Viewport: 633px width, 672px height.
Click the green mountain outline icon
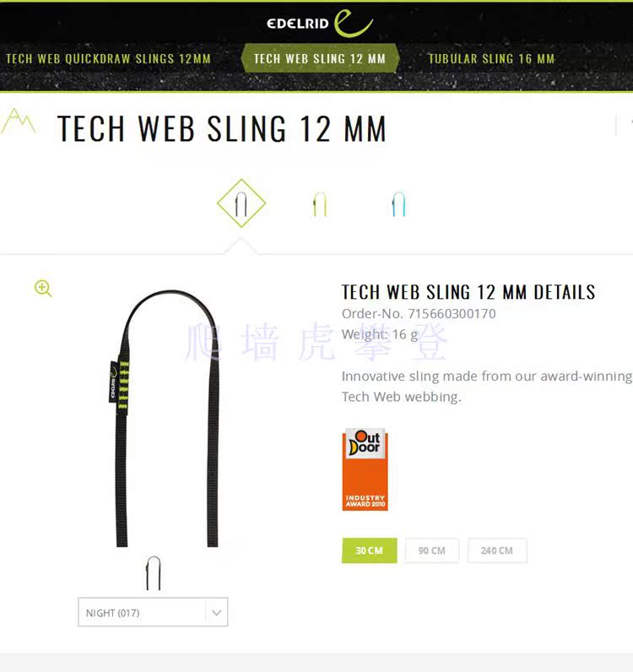18,122
